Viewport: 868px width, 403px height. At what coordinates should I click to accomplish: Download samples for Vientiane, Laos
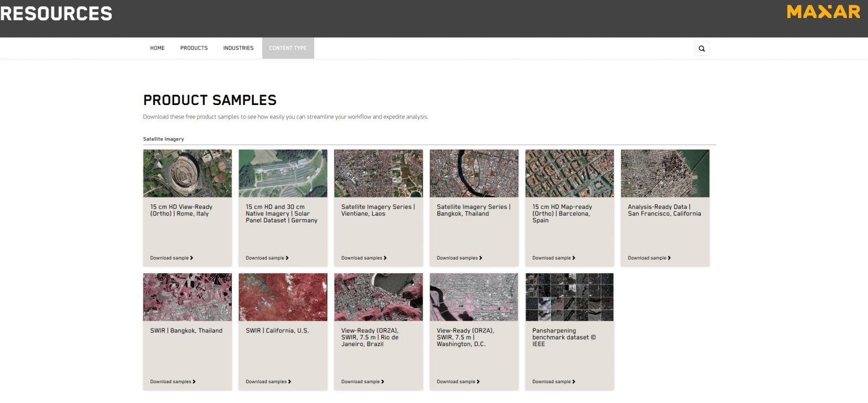pos(363,258)
